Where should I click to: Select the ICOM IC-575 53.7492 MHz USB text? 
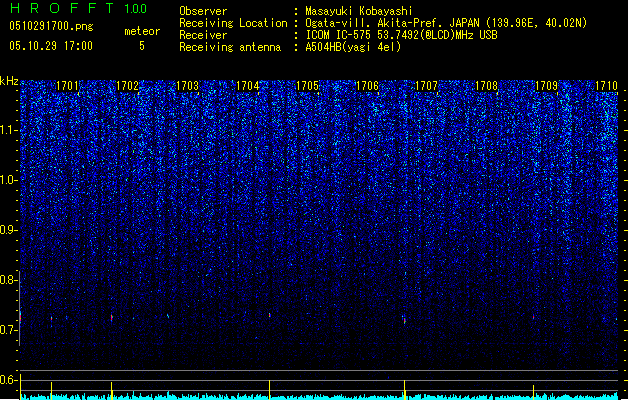[x=401, y=35]
